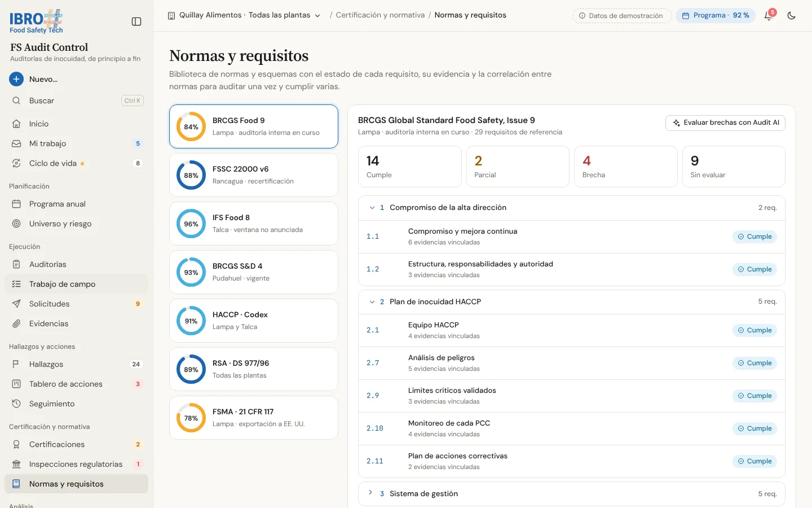This screenshot has height=508, width=812.
Task: Open Normas y requisitos in sidebar
Action: point(77,484)
